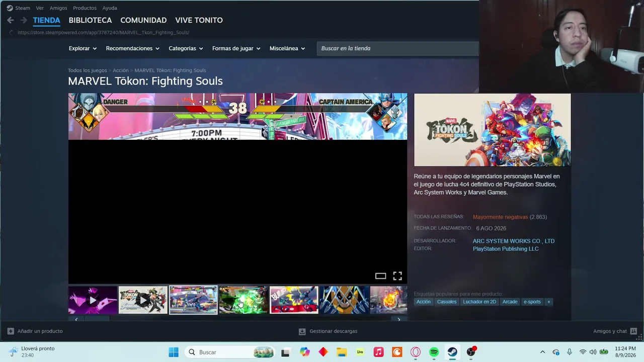The height and width of the screenshot is (362, 644).
Task: Open the Windows Start menu
Action: click(174, 352)
